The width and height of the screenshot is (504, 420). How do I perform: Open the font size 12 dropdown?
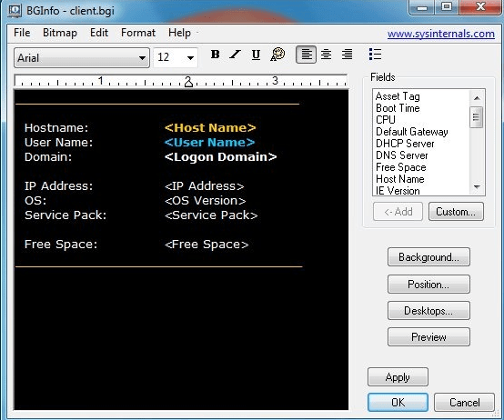click(176, 57)
